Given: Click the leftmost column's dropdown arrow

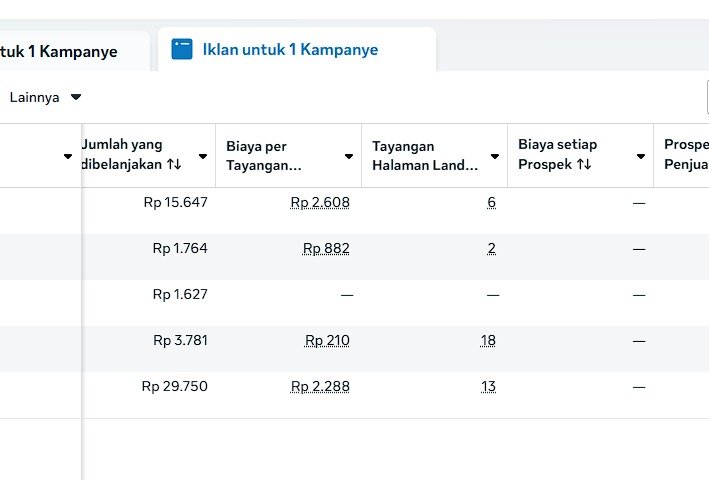Looking at the screenshot, I should (x=68, y=156).
